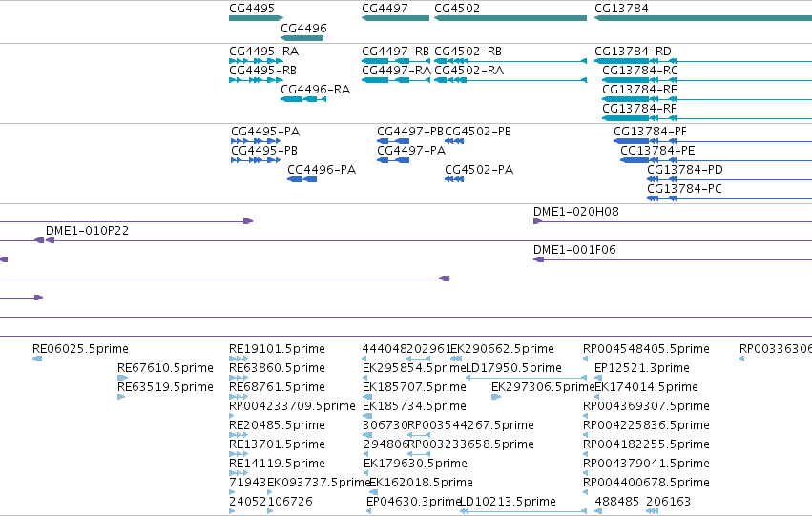Image resolution: width=812 pixels, height=516 pixels.
Task: Click the CG4497 gene label
Action: (385, 9)
